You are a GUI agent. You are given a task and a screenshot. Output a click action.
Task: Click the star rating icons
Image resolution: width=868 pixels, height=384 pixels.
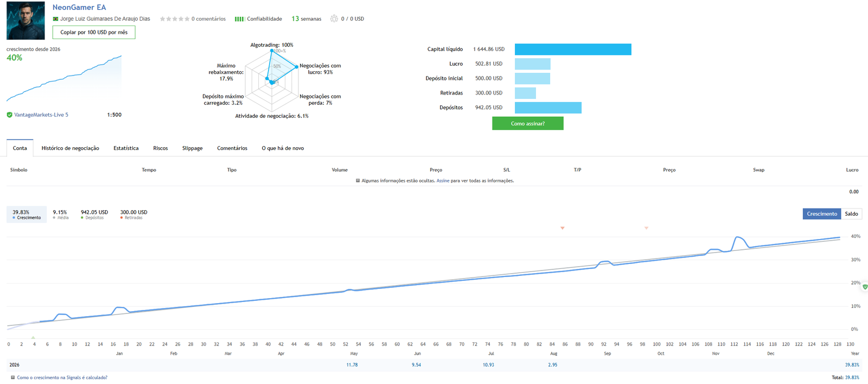coord(175,19)
